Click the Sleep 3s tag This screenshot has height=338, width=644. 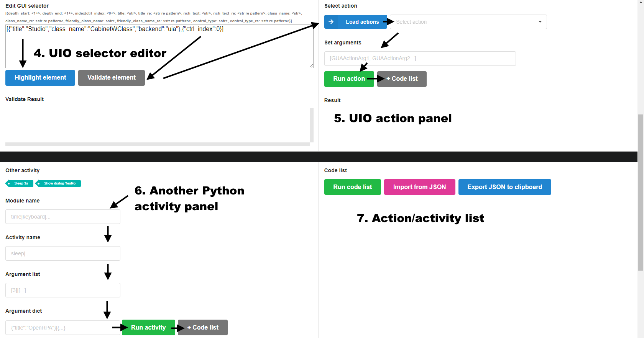click(20, 183)
